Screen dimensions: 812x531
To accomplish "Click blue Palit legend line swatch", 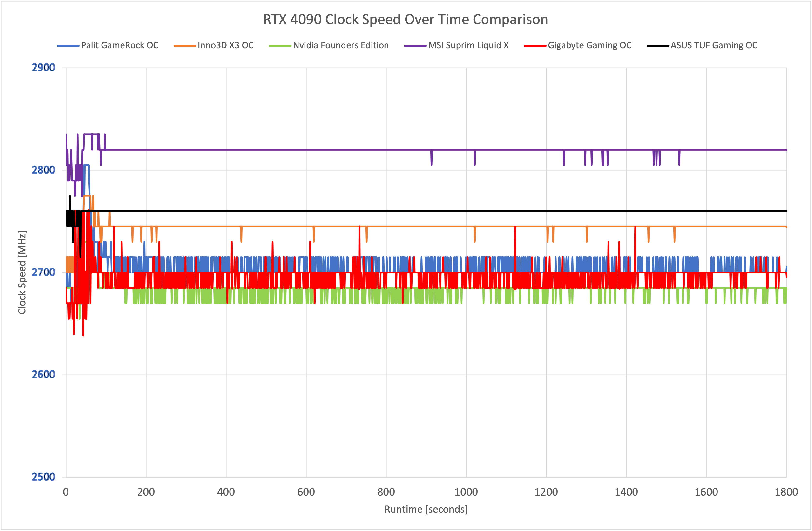I will click(x=68, y=46).
